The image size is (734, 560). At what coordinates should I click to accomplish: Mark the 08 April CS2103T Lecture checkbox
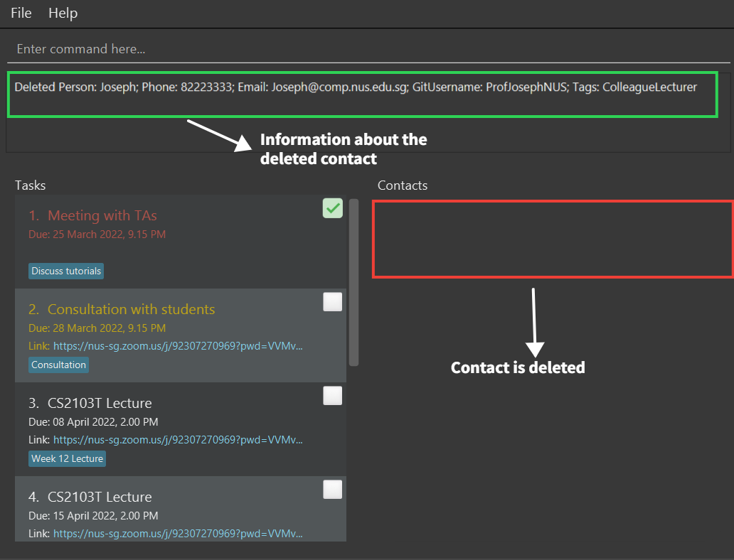point(332,396)
